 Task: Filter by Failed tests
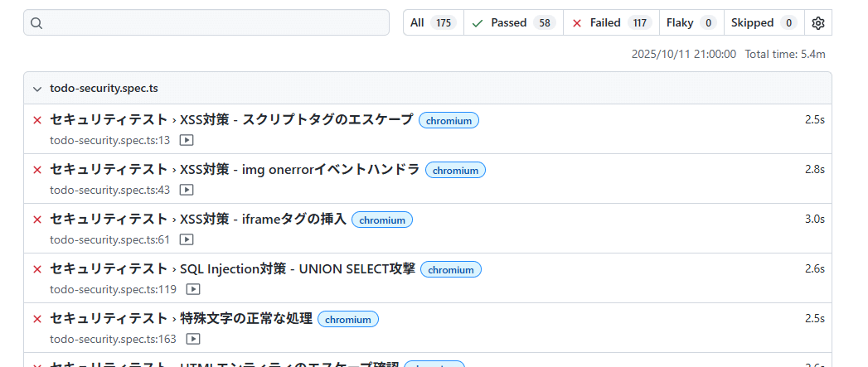coord(611,23)
